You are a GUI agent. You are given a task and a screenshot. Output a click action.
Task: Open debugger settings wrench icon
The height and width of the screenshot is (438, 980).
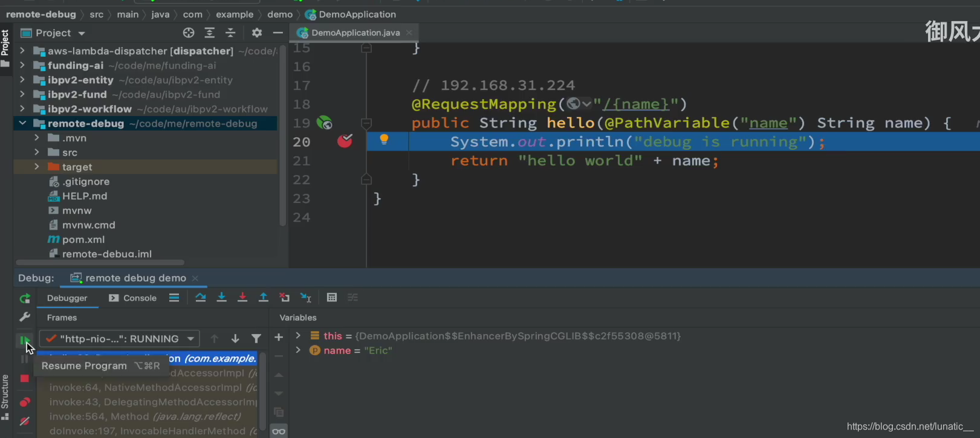pos(25,317)
